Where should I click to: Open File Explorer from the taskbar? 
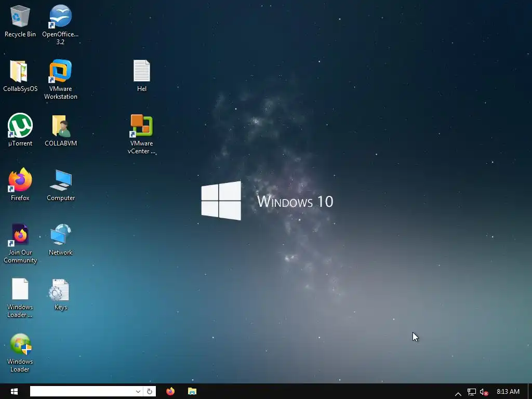(x=192, y=391)
